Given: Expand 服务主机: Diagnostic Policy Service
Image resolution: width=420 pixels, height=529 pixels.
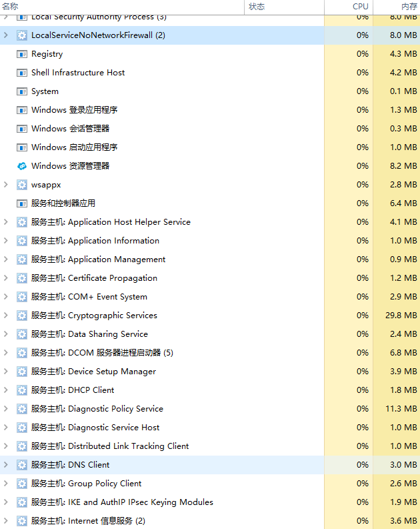Looking at the screenshot, I should [x=6, y=409].
